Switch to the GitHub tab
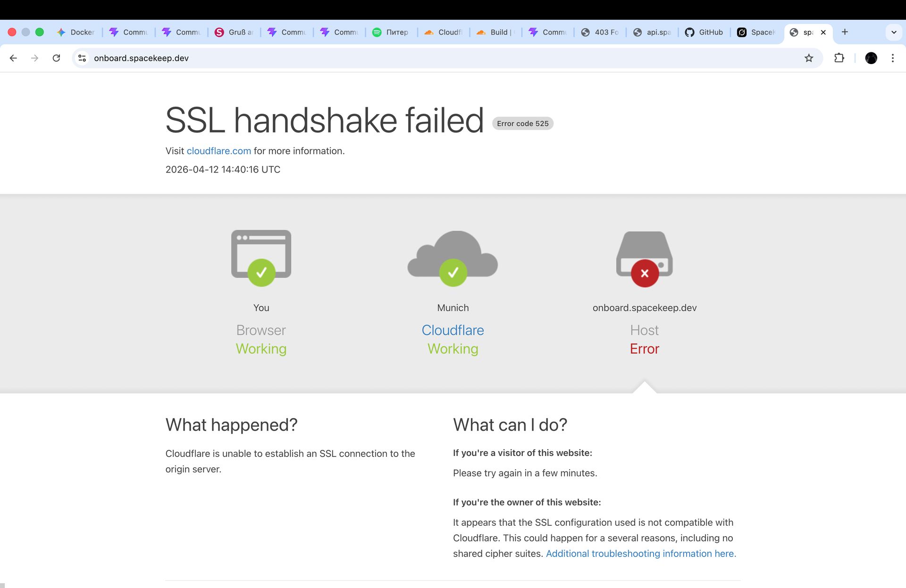The height and width of the screenshot is (588, 906). [704, 32]
